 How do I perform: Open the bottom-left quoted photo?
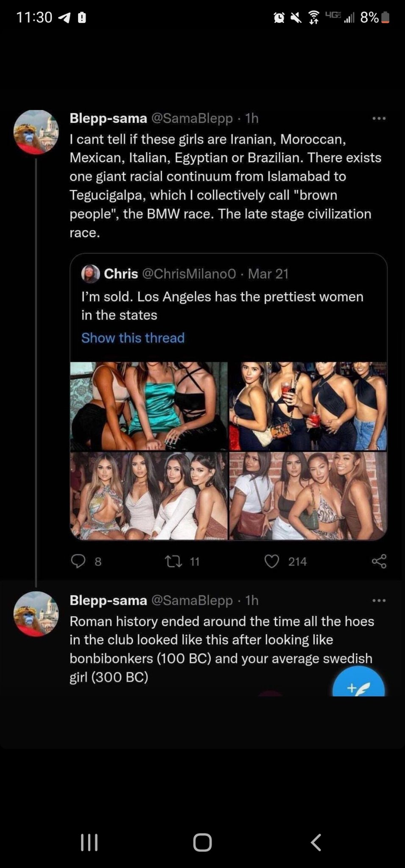click(149, 495)
